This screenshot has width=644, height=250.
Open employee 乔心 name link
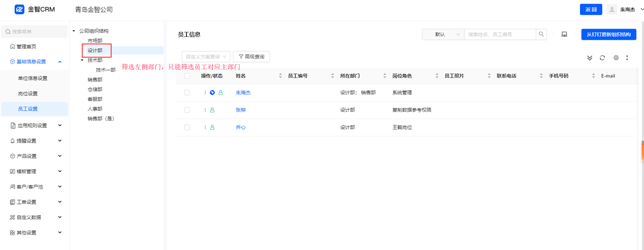point(240,127)
